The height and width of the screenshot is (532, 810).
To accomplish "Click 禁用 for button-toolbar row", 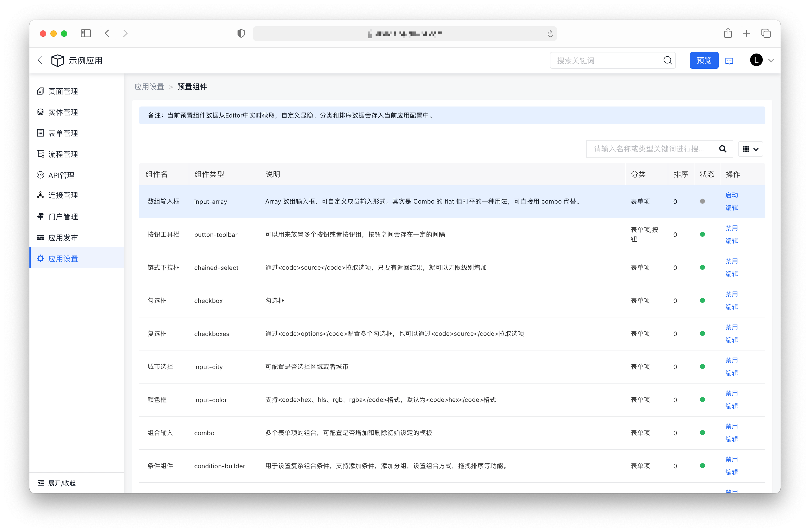I will tap(731, 228).
